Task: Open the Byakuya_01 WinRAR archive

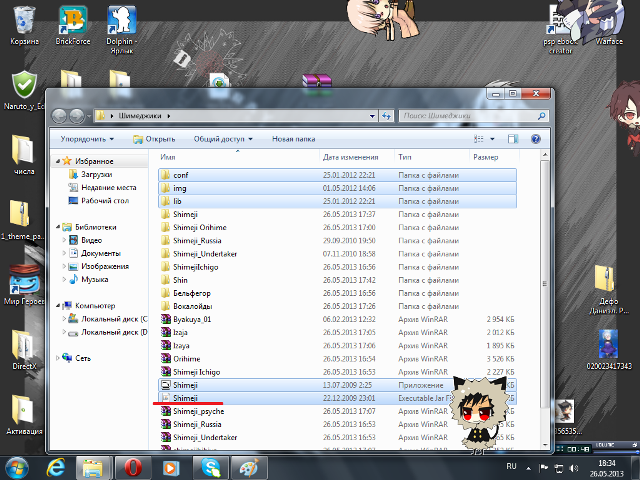Action: [191, 319]
